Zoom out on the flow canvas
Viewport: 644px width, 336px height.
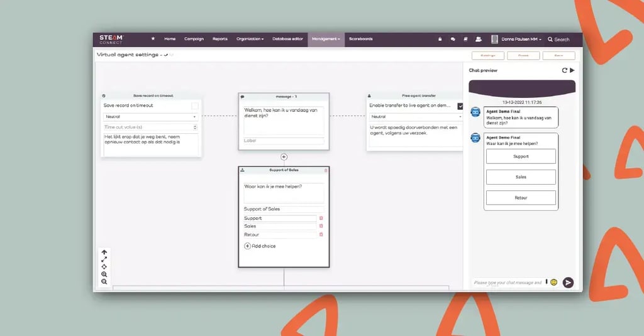click(104, 281)
